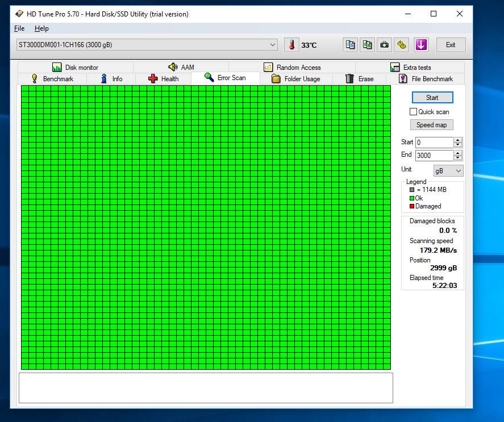Decrease the End value with down arrow
Screen dimensions: 504x422
tap(458, 158)
